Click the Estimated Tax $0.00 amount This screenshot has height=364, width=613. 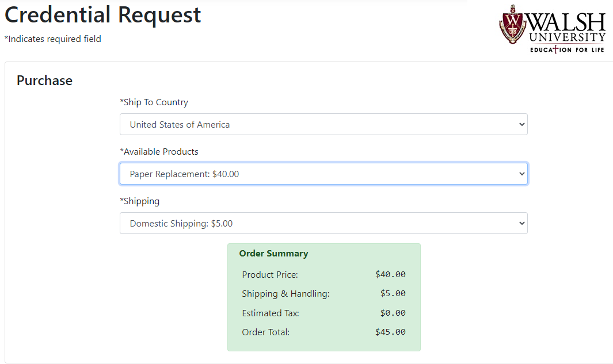(x=393, y=313)
